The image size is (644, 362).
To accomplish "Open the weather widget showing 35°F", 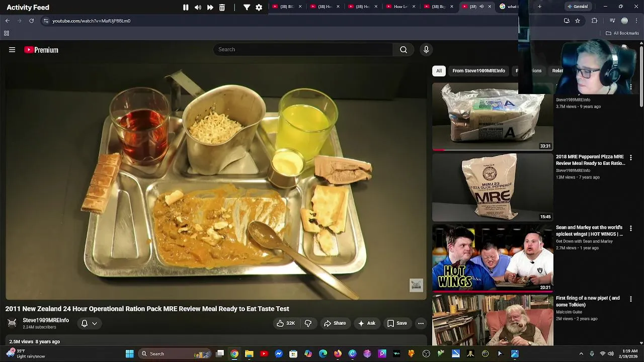I will click(x=25, y=354).
